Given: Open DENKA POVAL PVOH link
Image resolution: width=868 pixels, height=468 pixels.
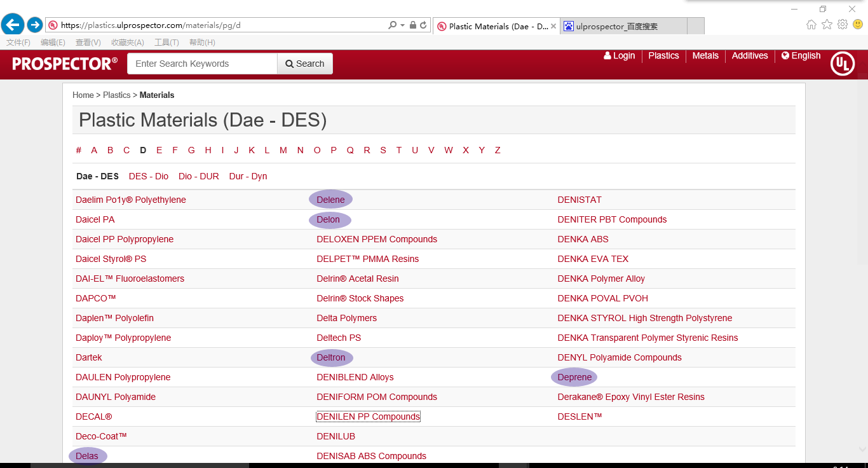Looking at the screenshot, I should coord(603,298).
